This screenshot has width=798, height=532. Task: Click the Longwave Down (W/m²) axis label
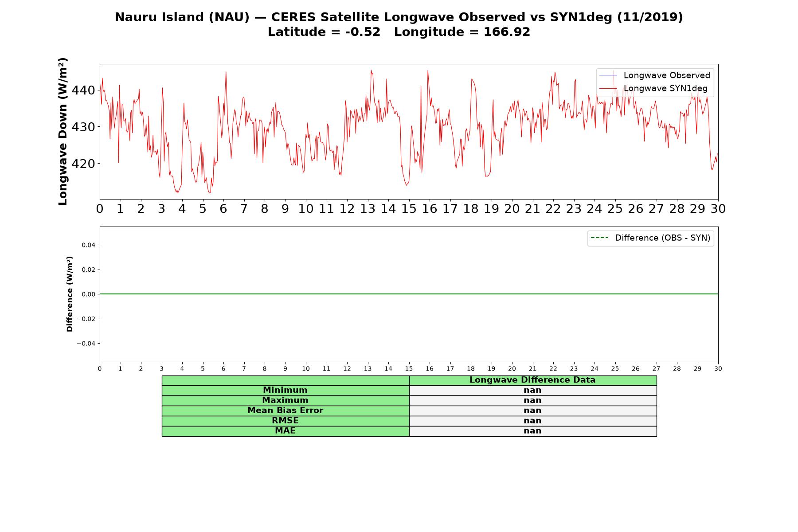[63, 131]
